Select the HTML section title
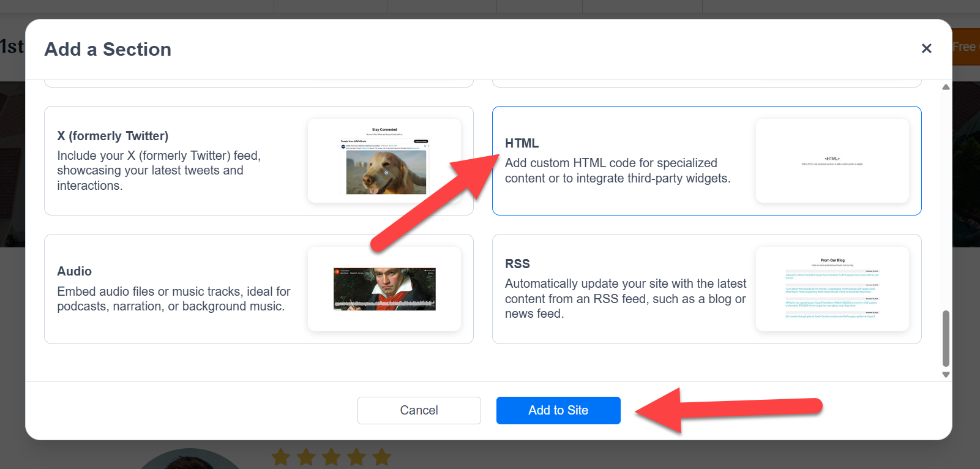Viewport: 980px width, 469px height. point(522,143)
